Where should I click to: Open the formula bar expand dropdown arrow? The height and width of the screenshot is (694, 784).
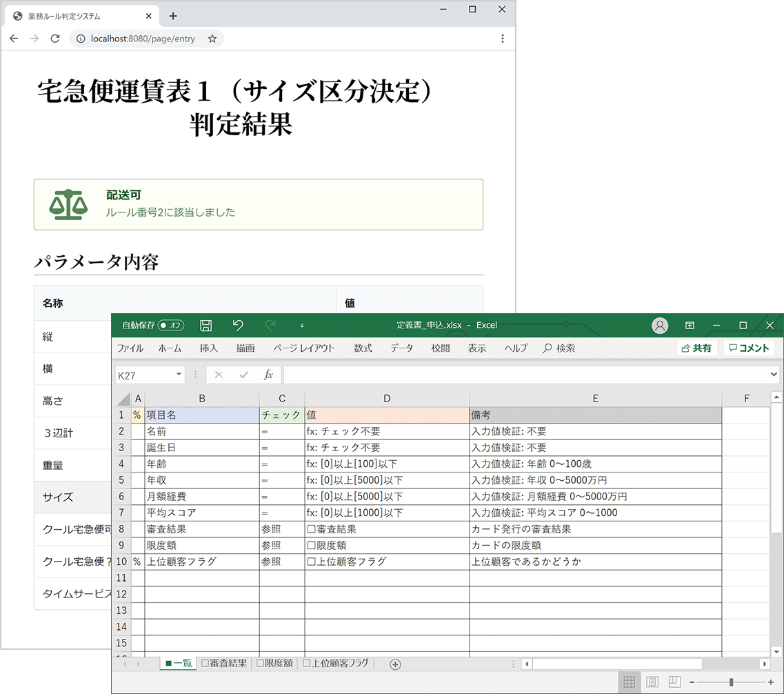(772, 373)
